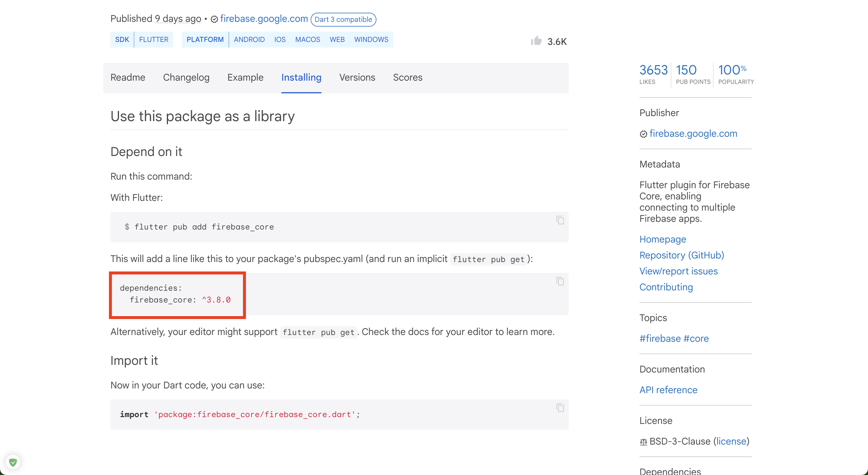
Task: Select the ANDROID platform tag
Action: pyautogui.click(x=249, y=40)
